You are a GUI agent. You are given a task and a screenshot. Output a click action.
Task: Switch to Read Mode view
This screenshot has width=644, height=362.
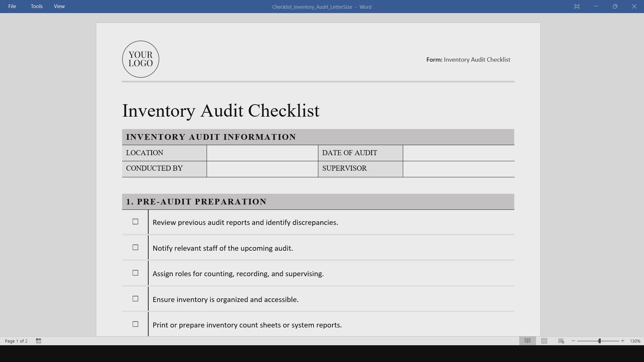pyautogui.click(x=527, y=341)
